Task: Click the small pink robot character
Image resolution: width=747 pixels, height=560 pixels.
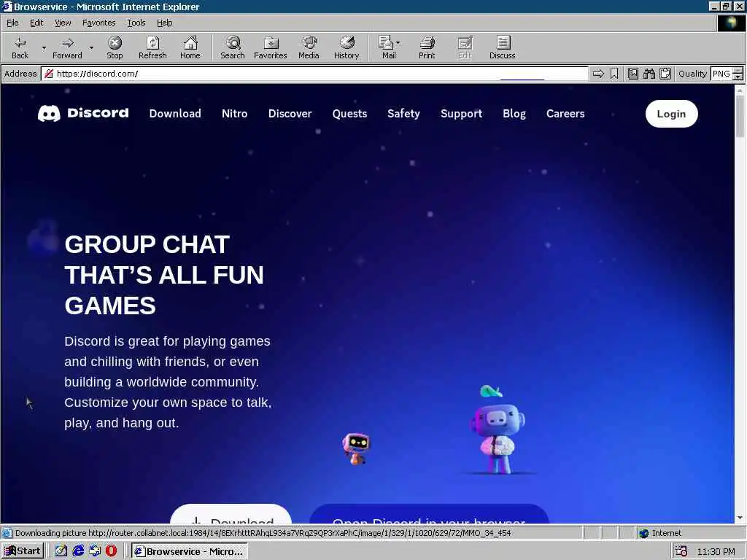Action: [356, 448]
